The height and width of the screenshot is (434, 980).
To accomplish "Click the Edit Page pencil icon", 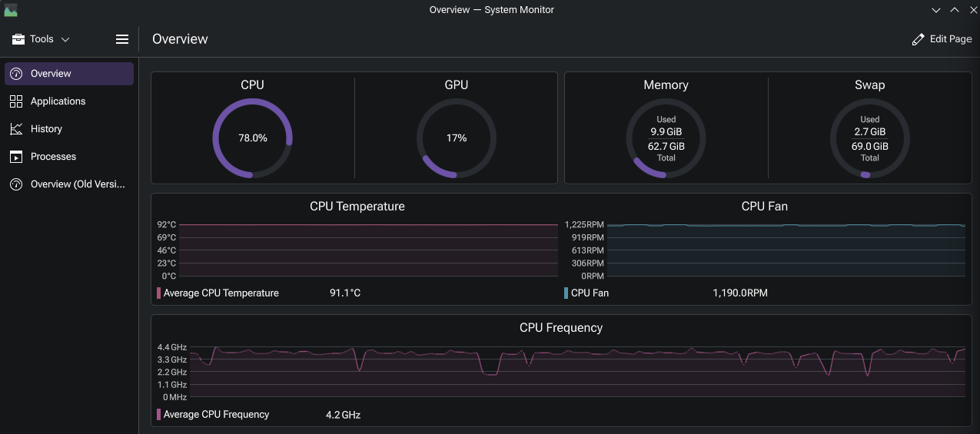I will pyautogui.click(x=918, y=39).
